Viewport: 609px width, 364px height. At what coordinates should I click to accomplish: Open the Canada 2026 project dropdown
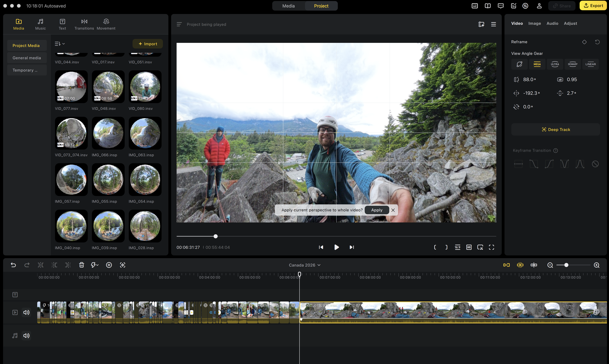[304, 265]
